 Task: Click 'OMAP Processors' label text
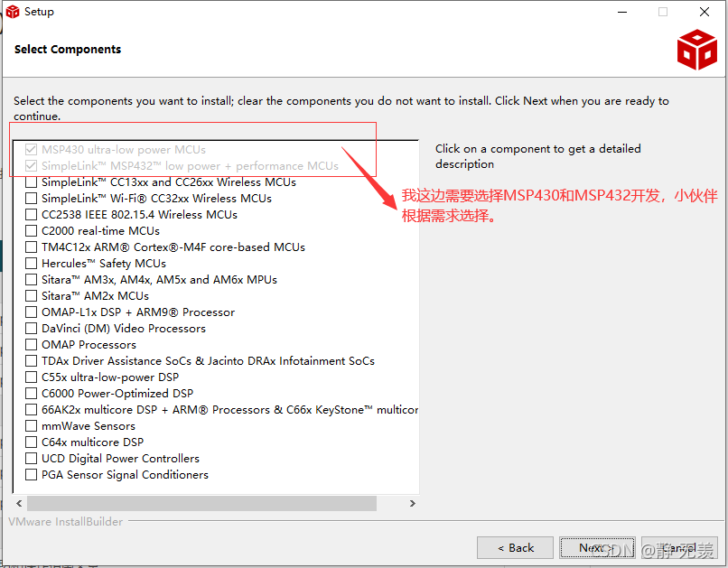click(89, 344)
